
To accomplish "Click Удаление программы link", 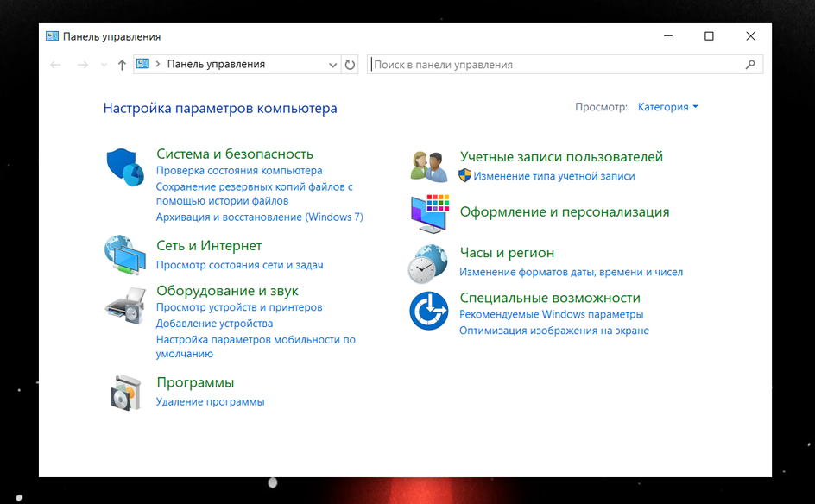I will 211,401.
